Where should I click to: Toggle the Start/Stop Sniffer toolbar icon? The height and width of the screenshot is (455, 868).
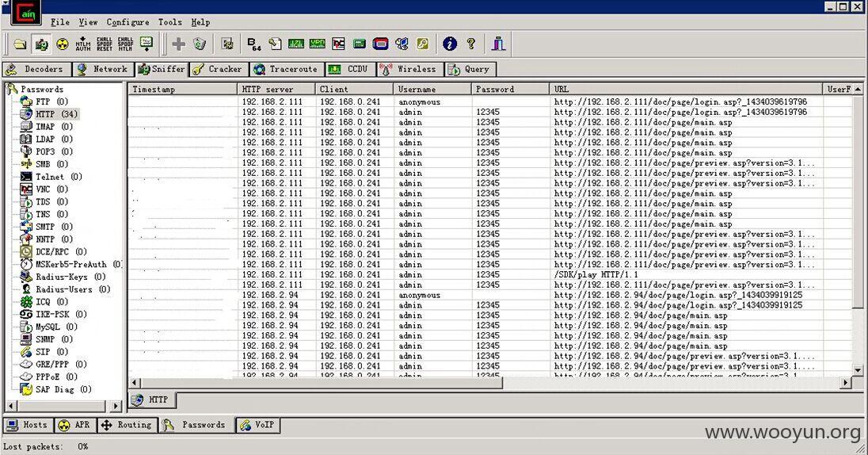[x=41, y=44]
